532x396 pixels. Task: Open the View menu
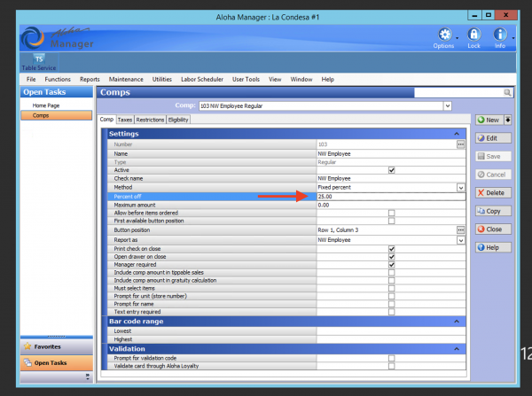click(275, 80)
